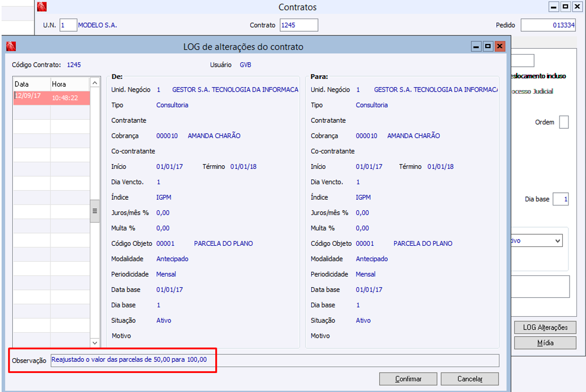This screenshot has height=392, width=586.
Task: Click GESTOR S.A. name in Para panel
Action: [x=436, y=90]
